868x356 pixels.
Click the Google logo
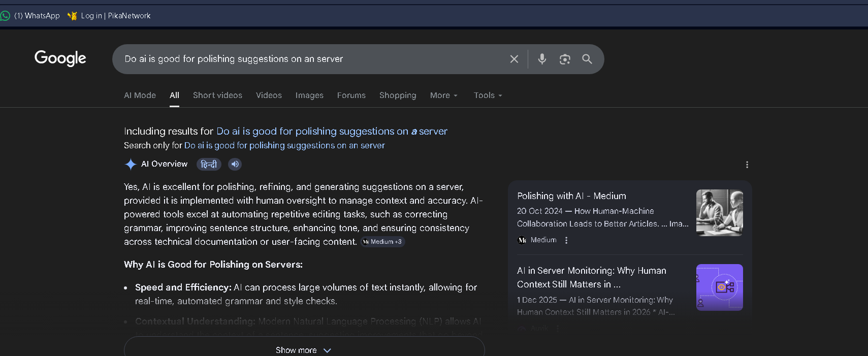click(x=60, y=58)
